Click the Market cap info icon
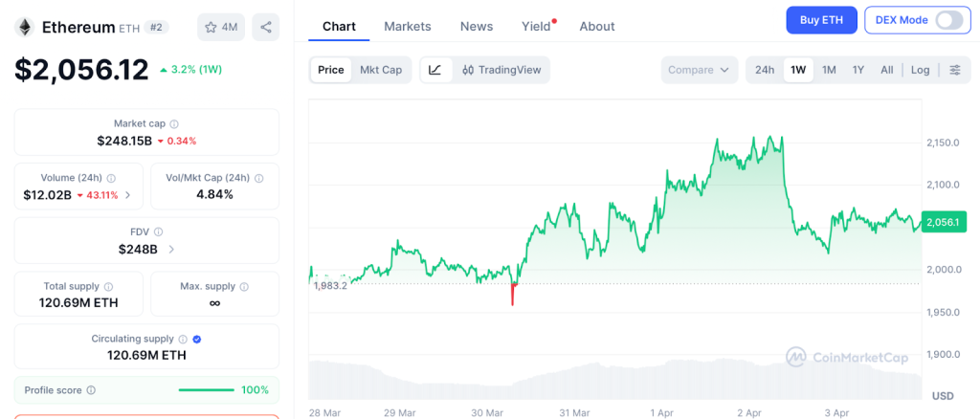 pos(174,123)
